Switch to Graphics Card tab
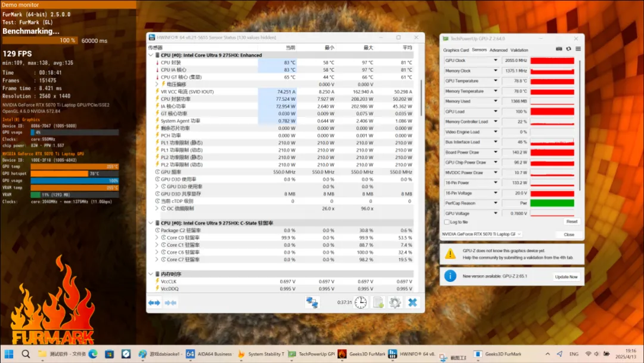The image size is (644, 363). coord(456,50)
